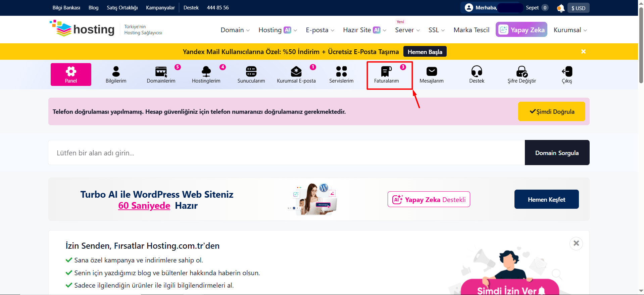Open Domainlerim www icon

click(x=161, y=71)
